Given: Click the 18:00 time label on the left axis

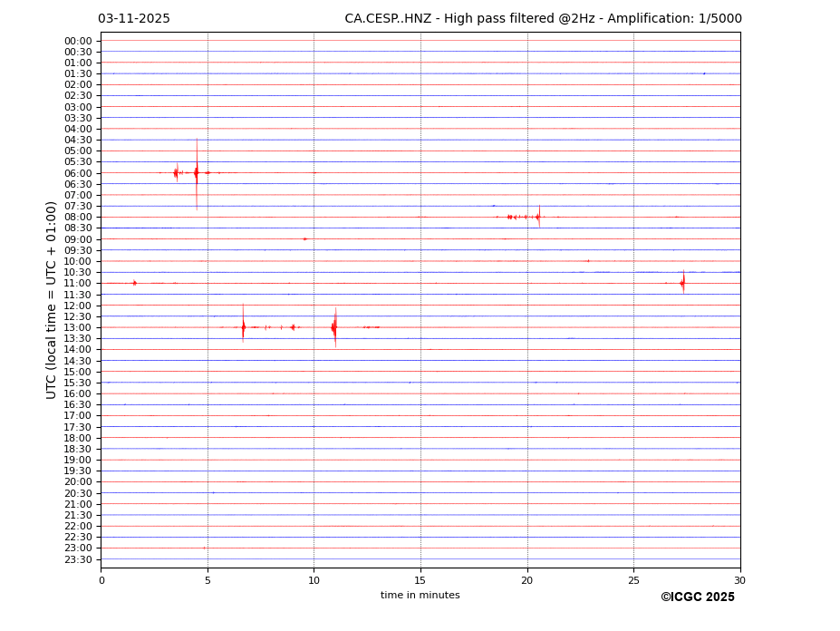Looking at the screenshot, I should (x=78, y=438).
